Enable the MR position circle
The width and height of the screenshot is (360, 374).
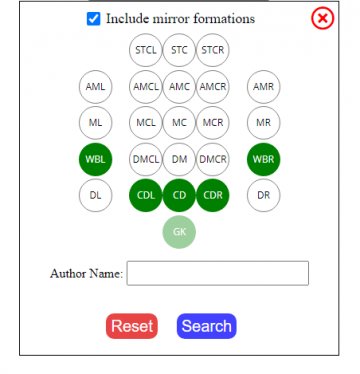point(263,123)
